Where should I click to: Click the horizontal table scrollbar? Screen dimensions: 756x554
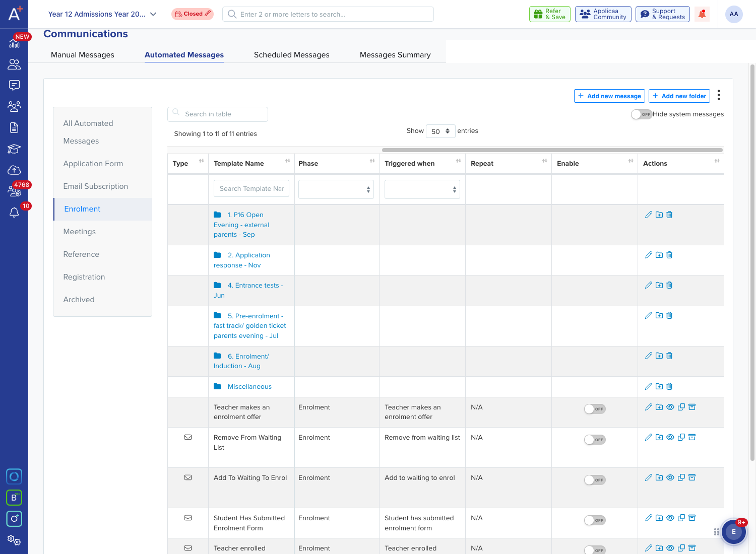(552, 150)
